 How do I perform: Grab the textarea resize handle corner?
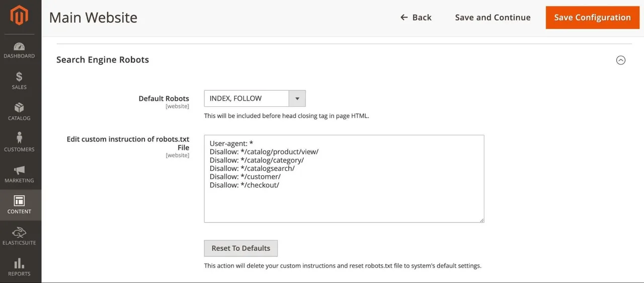pyautogui.click(x=481, y=220)
